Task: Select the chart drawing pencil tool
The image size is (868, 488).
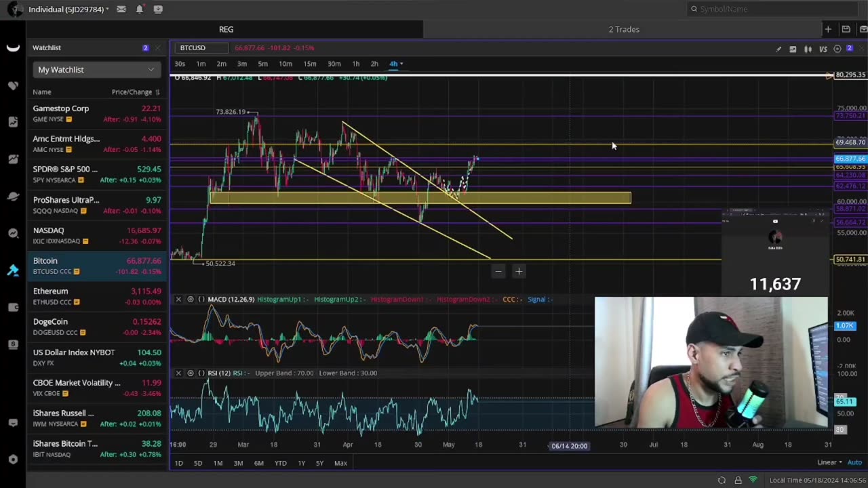Action: pyautogui.click(x=778, y=49)
